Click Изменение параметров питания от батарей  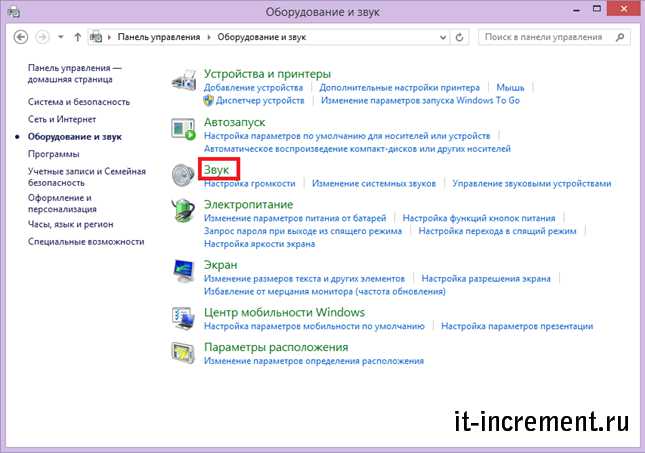point(295,218)
